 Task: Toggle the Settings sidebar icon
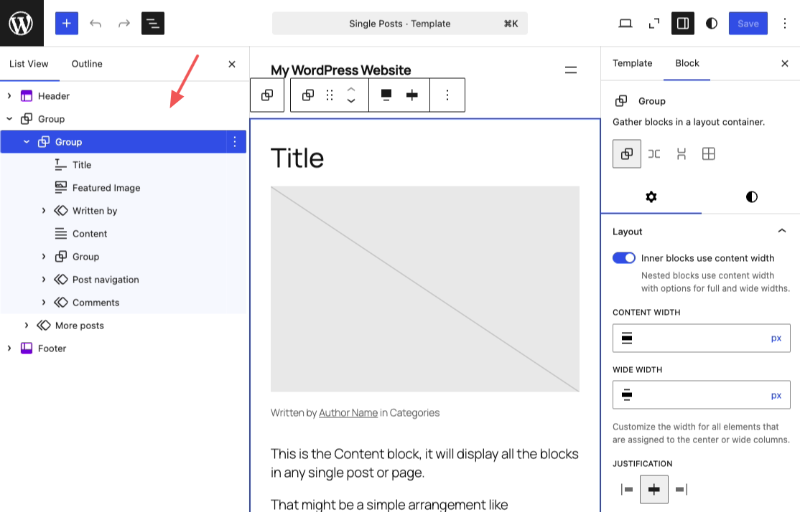point(683,23)
